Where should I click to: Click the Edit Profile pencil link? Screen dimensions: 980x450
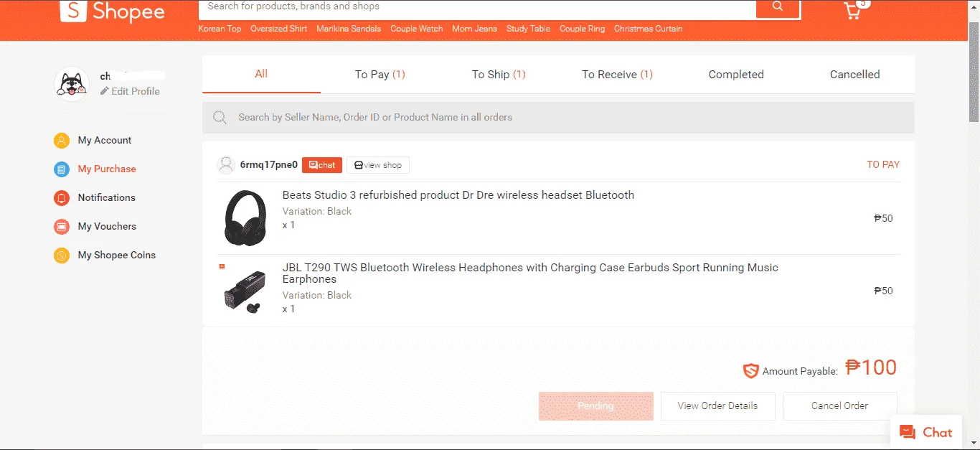coord(130,91)
